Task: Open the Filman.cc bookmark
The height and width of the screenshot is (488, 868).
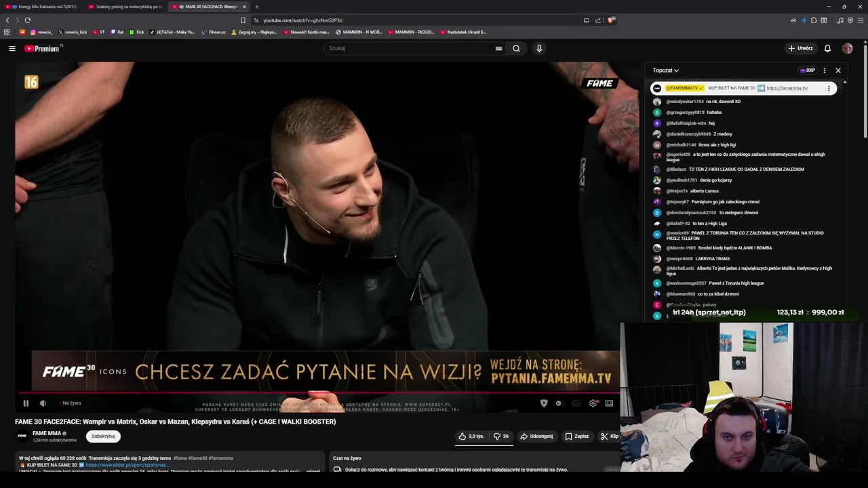Action: tap(214, 32)
